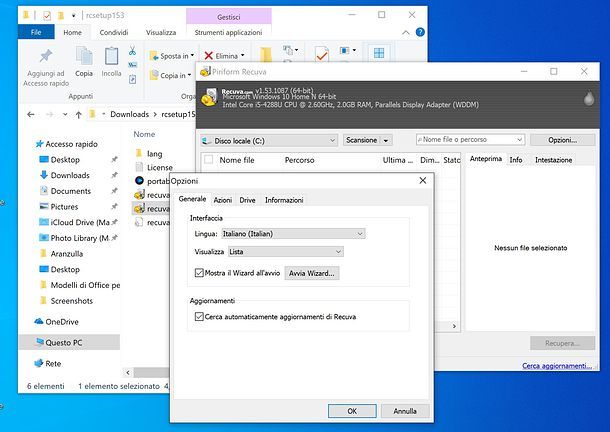The width and height of the screenshot is (610, 432).
Task: Click the back arrow in File Explorer
Action: point(31,114)
